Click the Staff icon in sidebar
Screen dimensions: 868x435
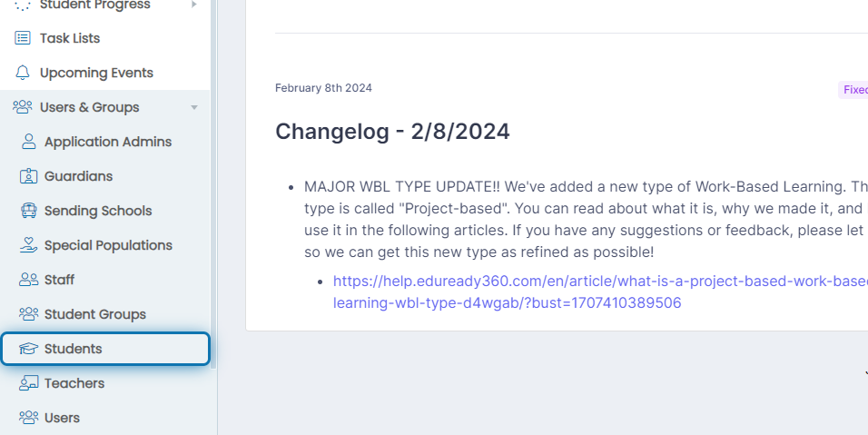(x=29, y=280)
